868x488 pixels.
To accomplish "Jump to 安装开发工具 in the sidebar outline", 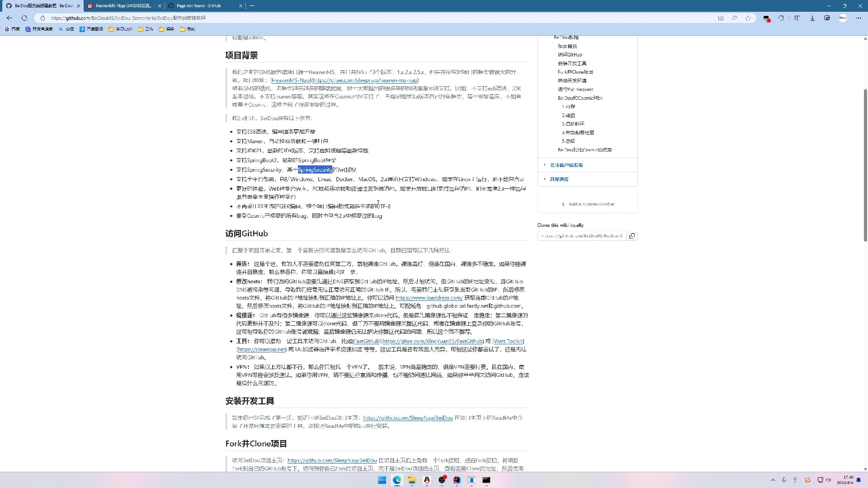I will point(572,64).
